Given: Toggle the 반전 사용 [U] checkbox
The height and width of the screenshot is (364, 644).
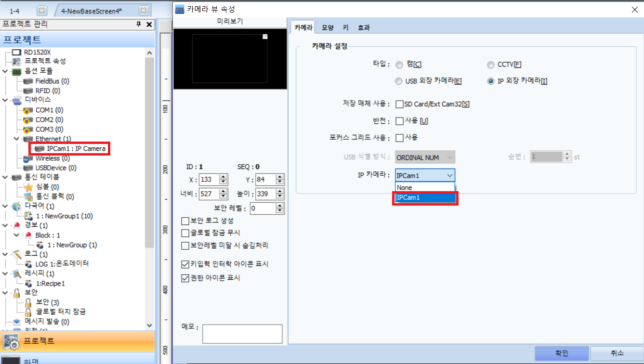Looking at the screenshot, I should point(399,121).
